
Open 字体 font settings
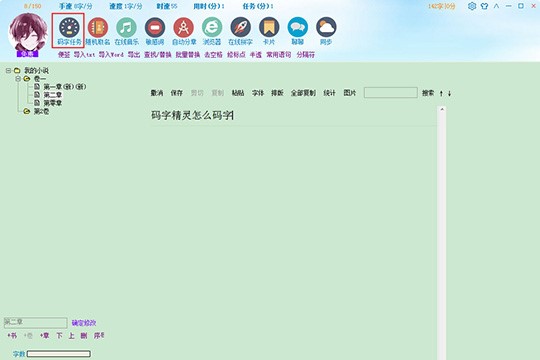click(x=258, y=93)
